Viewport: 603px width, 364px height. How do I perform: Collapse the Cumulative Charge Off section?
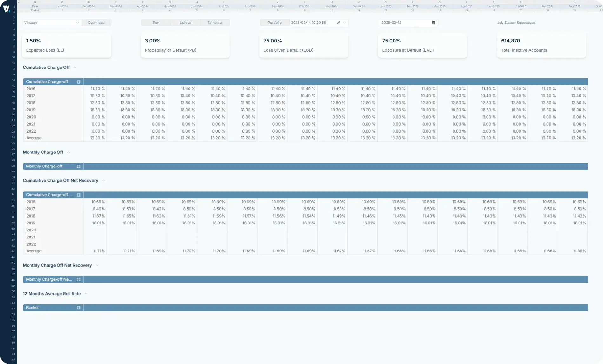tap(74, 67)
